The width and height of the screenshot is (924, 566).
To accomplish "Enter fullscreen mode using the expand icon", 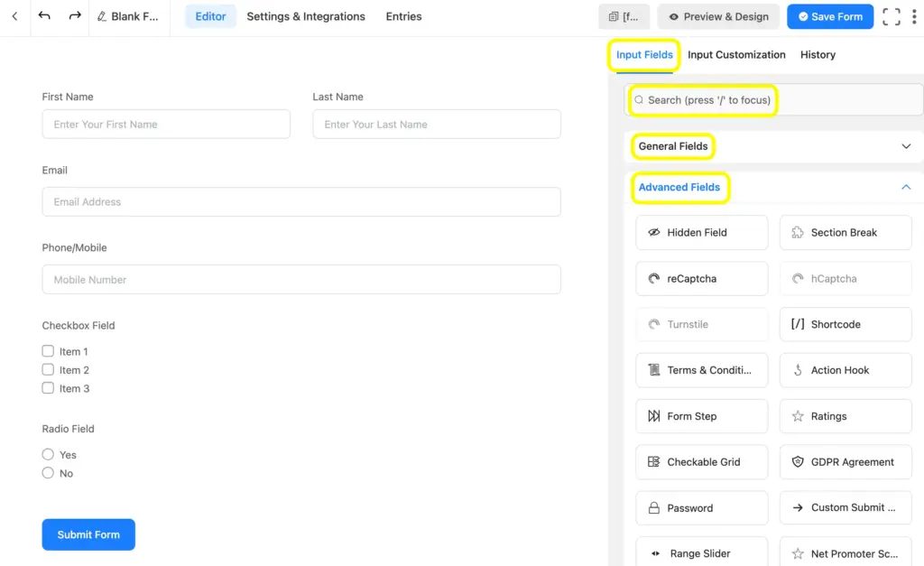I will 890,16.
